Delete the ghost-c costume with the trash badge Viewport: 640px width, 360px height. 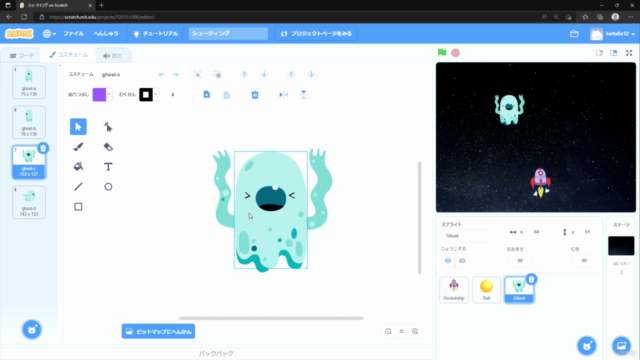[x=43, y=148]
